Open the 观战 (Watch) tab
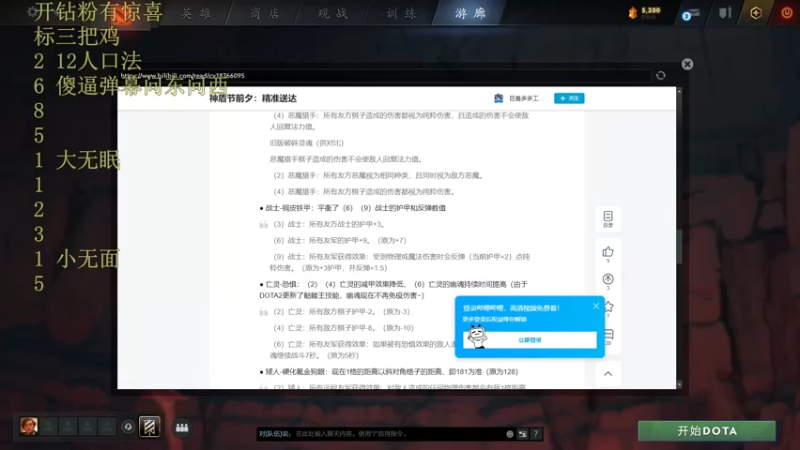The image size is (800, 450). tap(333, 13)
